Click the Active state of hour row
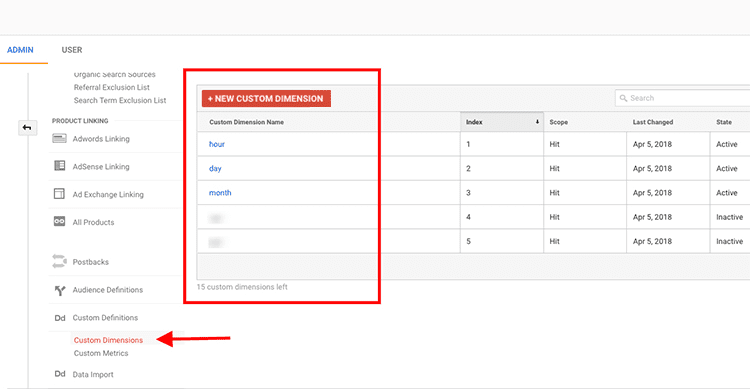Viewport: 750px width, 389px height. [x=727, y=144]
